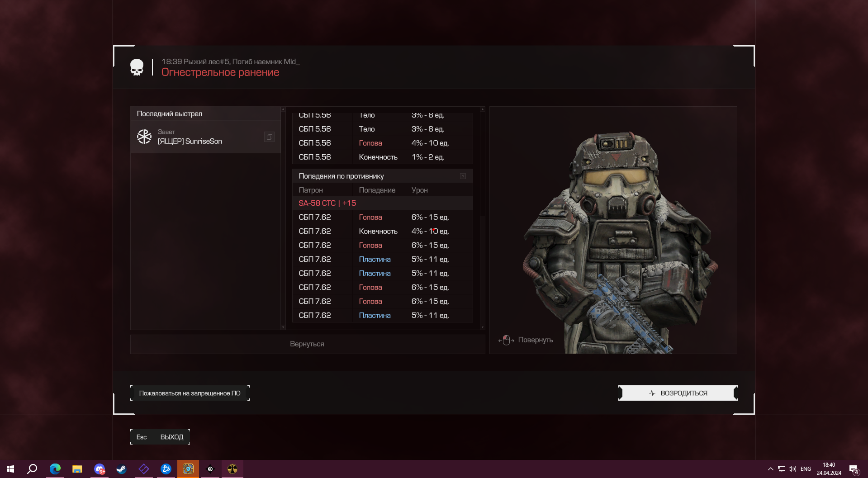Click the 4% - 10 ед. cell beside СБП 5.56
Image resolution: width=868 pixels, height=478 pixels.
coord(430,143)
